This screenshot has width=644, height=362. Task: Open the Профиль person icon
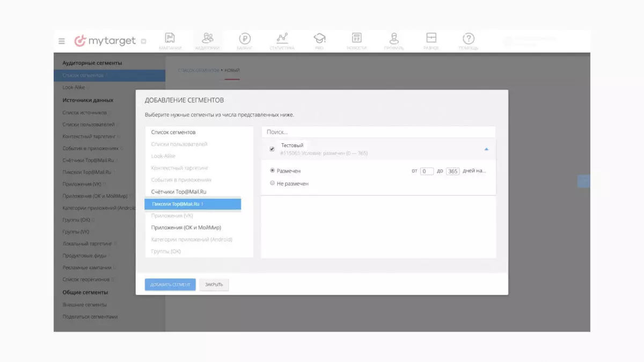point(394,38)
